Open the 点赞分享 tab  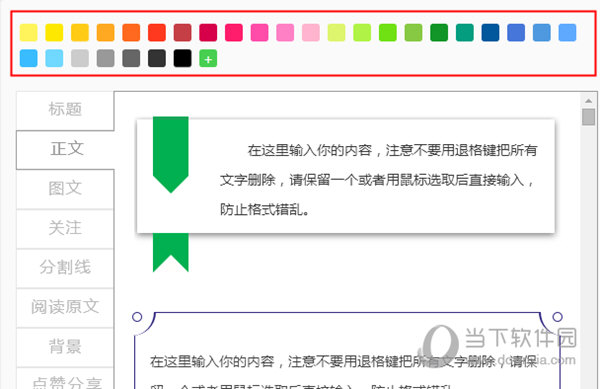[x=65, y=379]
